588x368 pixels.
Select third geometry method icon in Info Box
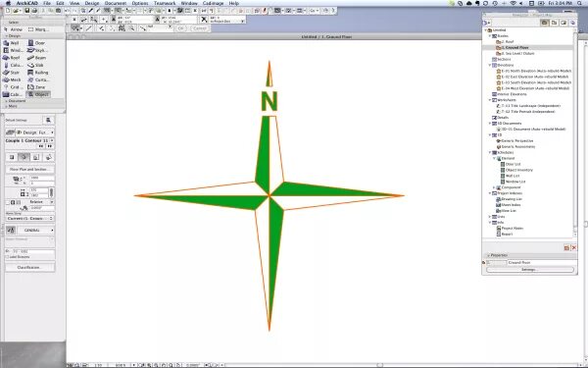[36, 157]
